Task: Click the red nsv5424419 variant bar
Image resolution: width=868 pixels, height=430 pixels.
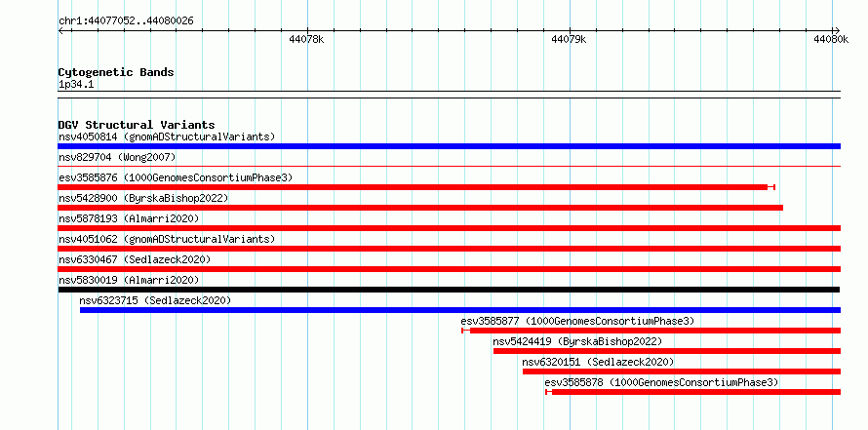Action: [666, 351]
